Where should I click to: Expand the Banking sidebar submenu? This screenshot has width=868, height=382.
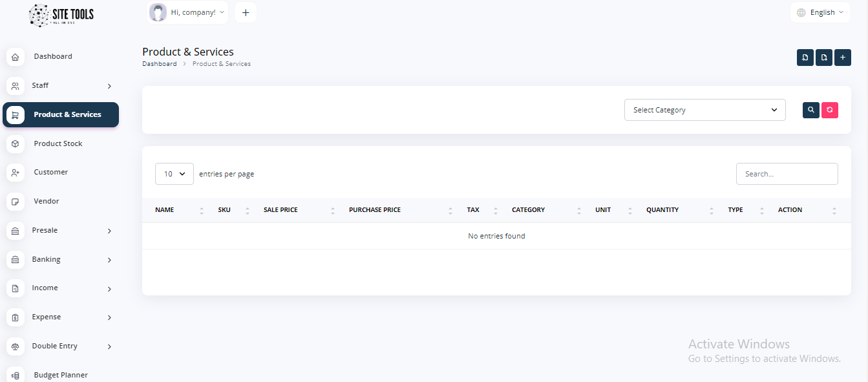tap(109, 260)
